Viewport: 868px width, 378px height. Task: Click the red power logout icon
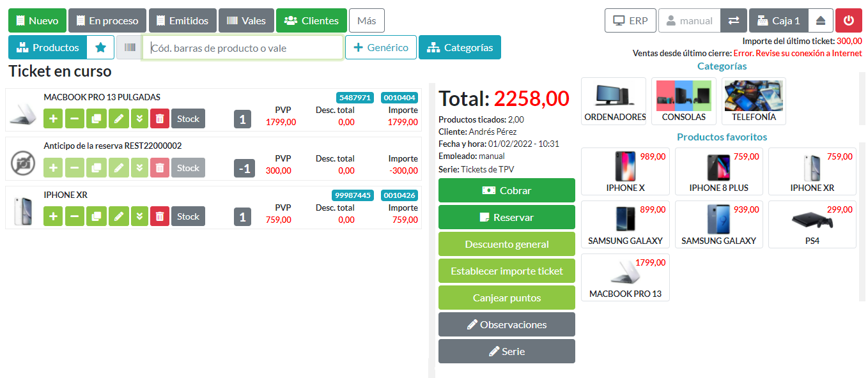click(x=848, y=20)
